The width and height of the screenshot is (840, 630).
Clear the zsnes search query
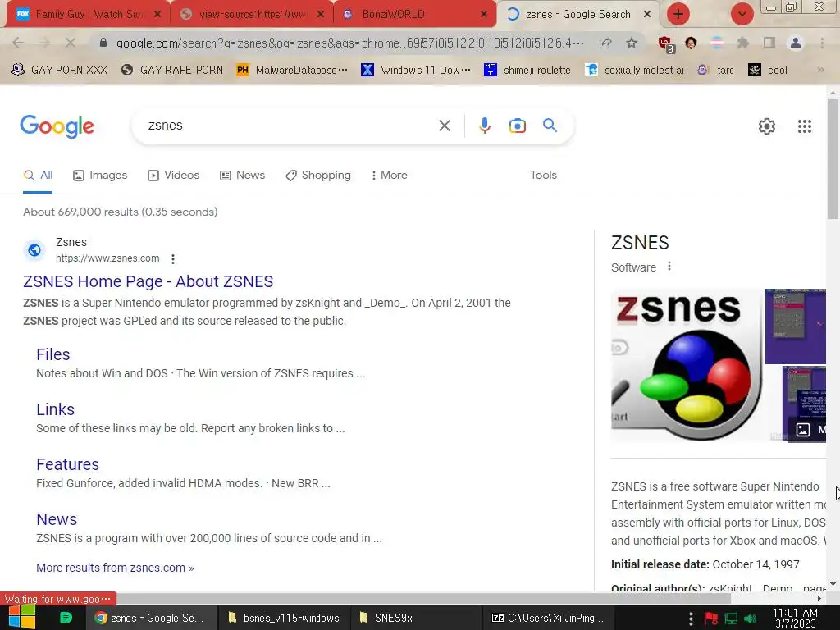(444, 126)
